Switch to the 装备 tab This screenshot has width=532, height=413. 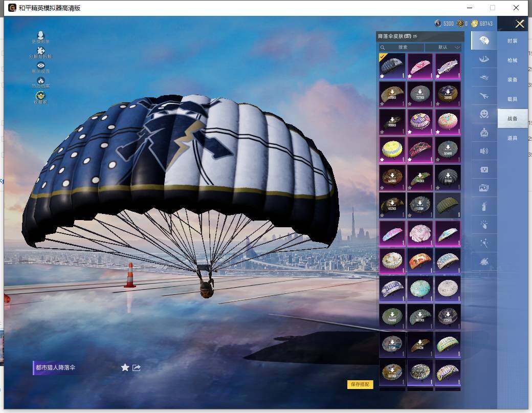point(513,80)
